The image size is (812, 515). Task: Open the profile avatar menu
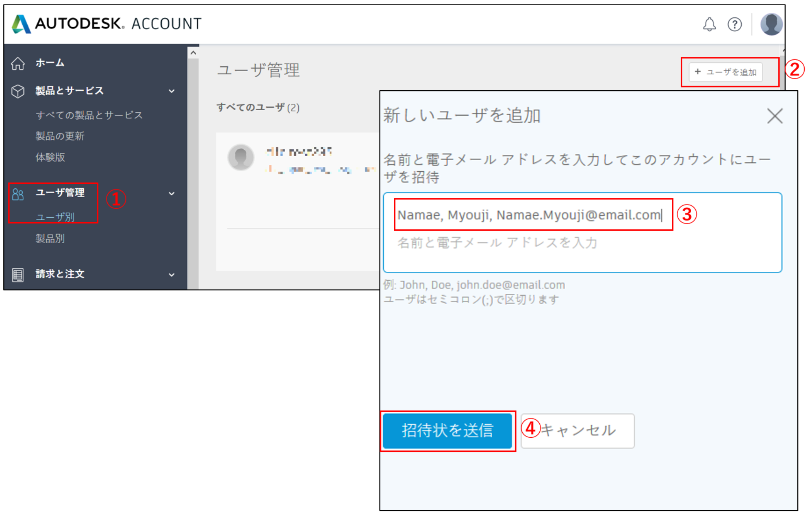click(771, 24)
